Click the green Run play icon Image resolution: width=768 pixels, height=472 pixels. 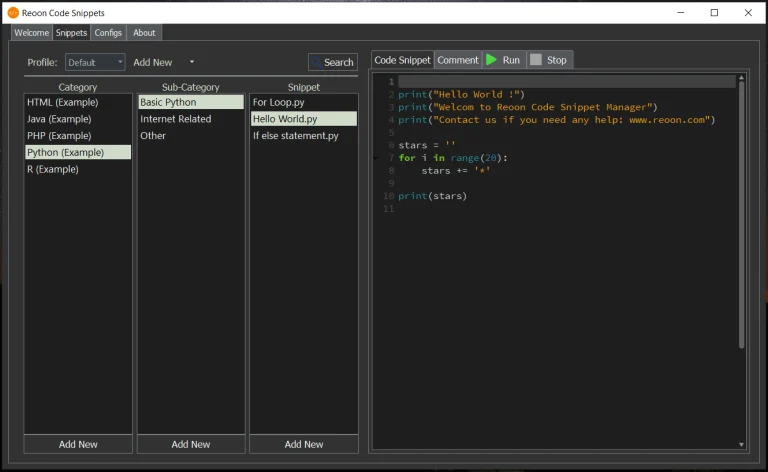[x=491, y=60]
